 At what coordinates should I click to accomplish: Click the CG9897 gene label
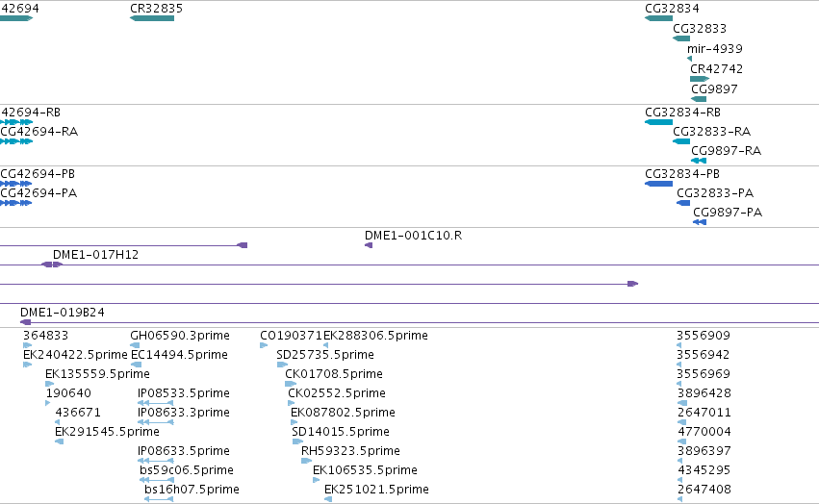[714, 89]
